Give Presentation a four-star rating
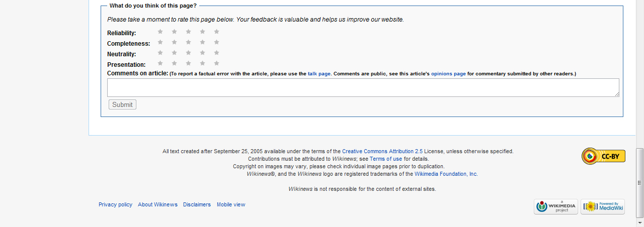This screenshot has width=644, height=227. (x=202, y=63)
